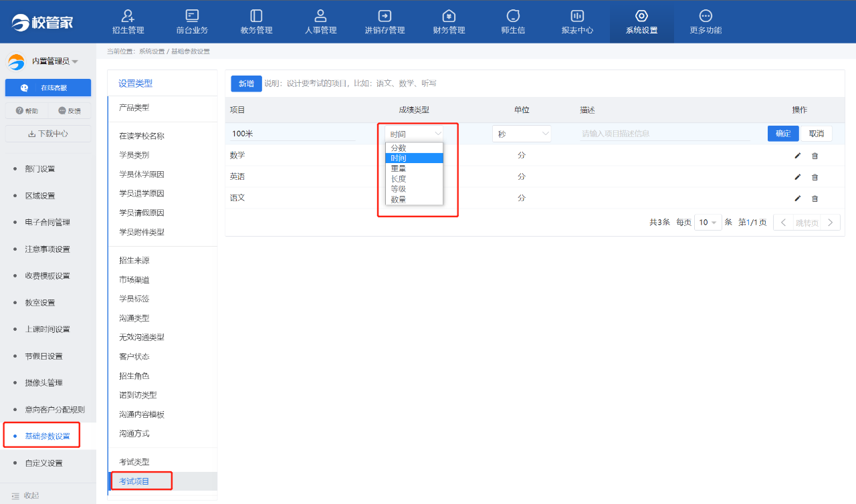Collapse the sidebar using 收起

tap(31, 495)
